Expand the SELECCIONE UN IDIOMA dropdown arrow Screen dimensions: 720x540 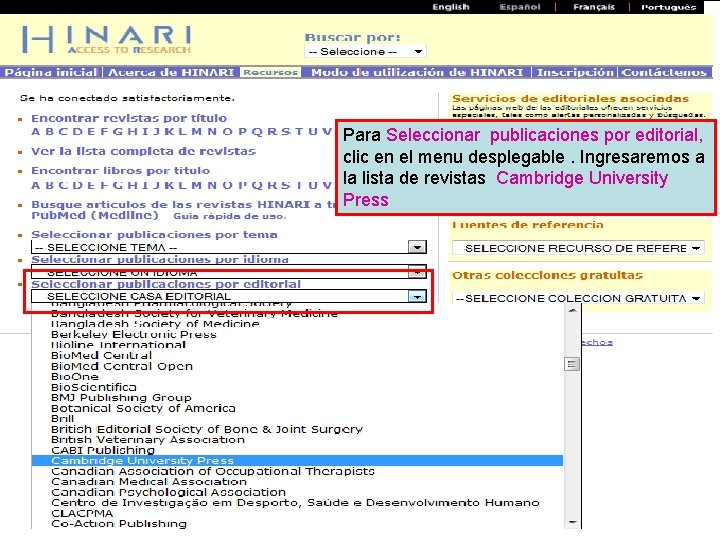click(x=417, y=272)
